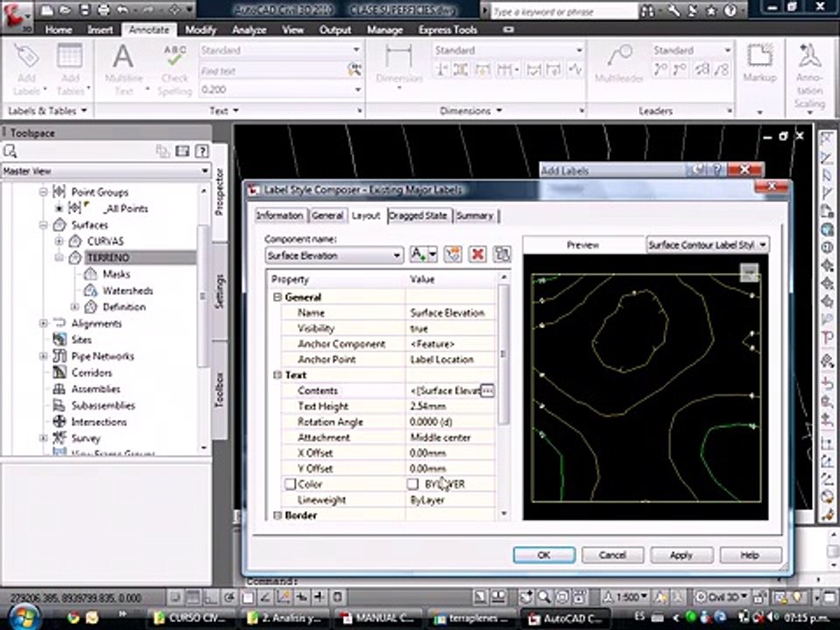Open the Annotation Scaling panel

click(809, 76)
